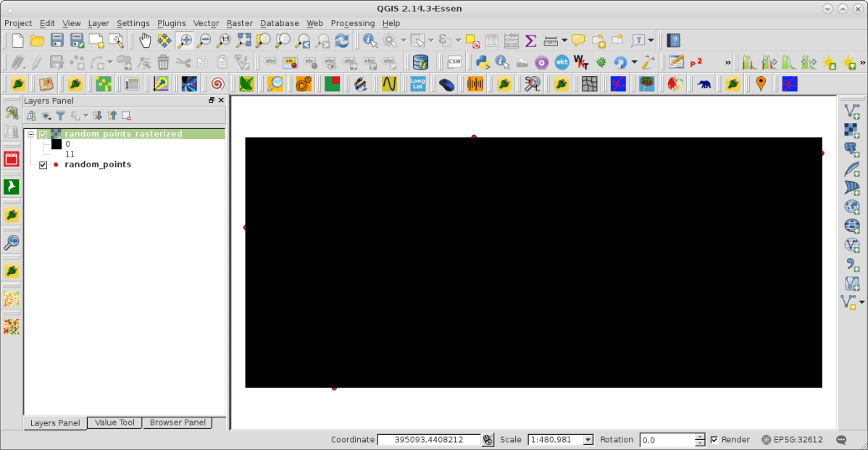This screenshot has height=450, width=868.
Task: Click the red random_points symbol in legend
Action: pyautogui.click(x=56, y=165)
